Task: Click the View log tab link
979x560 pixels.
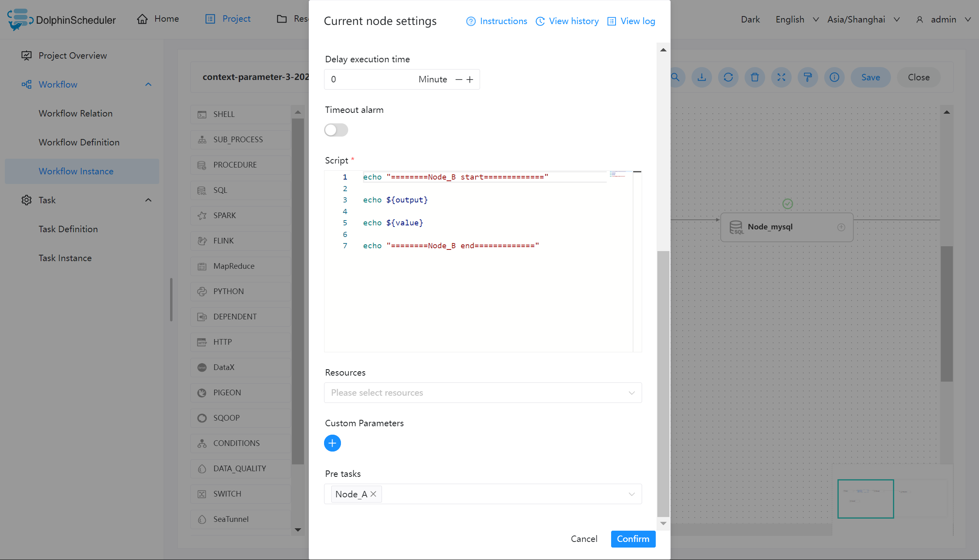Action: [x=631, y=21]
